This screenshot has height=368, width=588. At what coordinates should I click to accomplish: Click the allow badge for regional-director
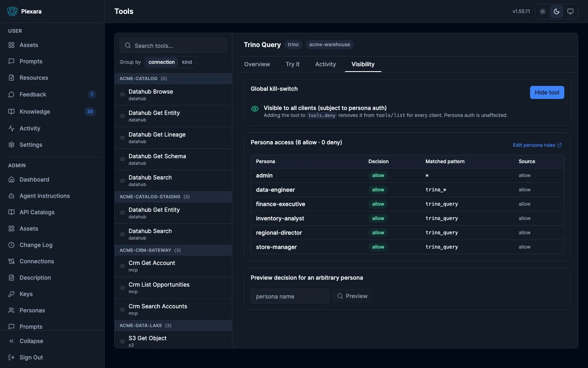coord(378,233)
